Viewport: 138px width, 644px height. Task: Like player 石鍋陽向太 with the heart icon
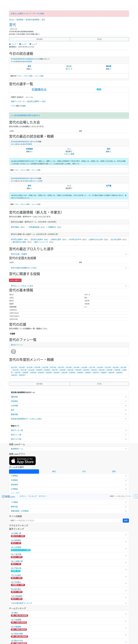coord(11,106)
